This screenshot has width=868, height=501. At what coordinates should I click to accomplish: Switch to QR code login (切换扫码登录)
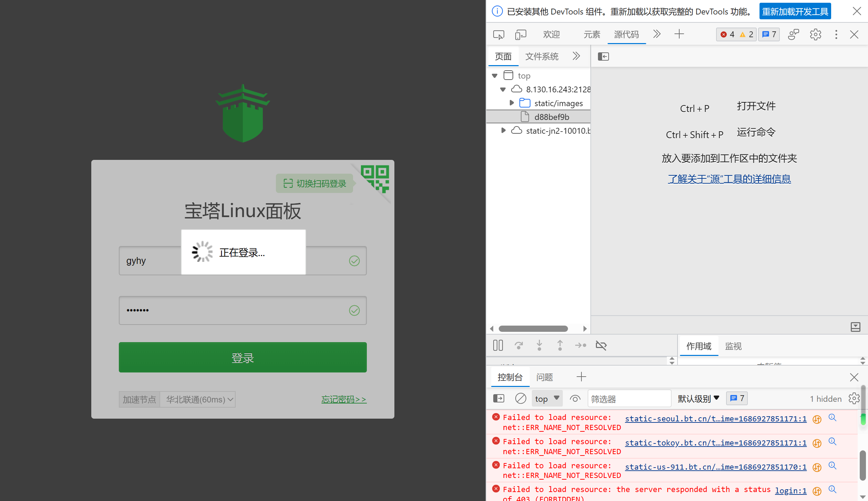pos(314,184)
